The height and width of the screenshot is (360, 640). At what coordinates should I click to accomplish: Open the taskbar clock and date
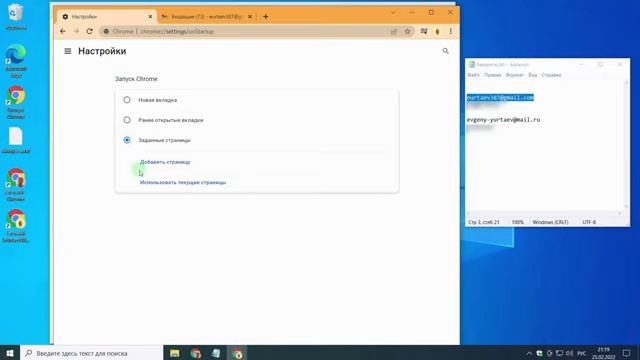[604, 353]
